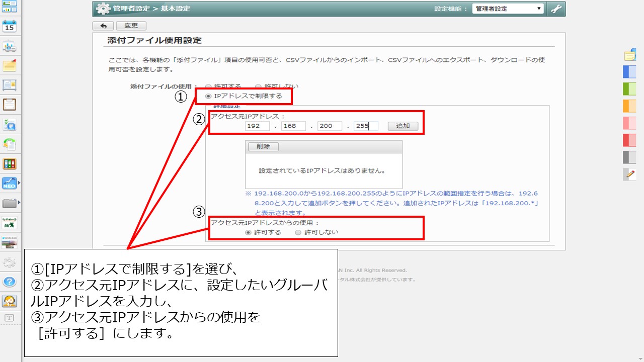
Task: Open the 管理者設定 dropdown
Action: click(x=508, y=9)
